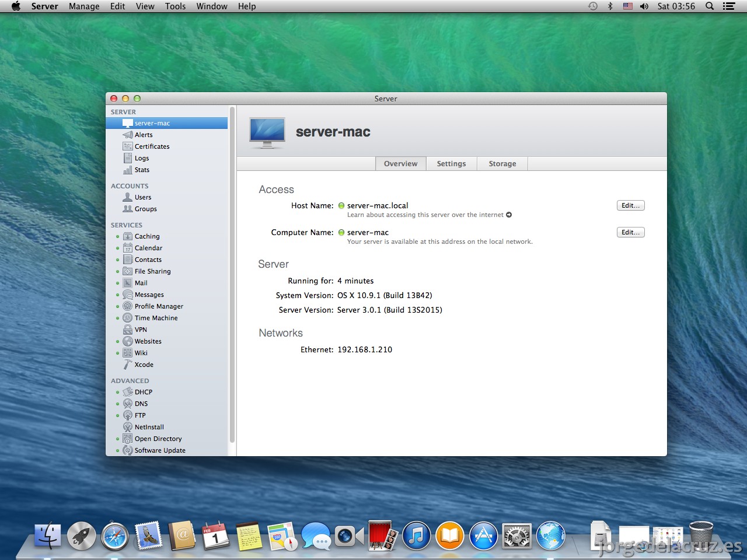
Task: Open the Server application menu
Action: pos(45,6)
